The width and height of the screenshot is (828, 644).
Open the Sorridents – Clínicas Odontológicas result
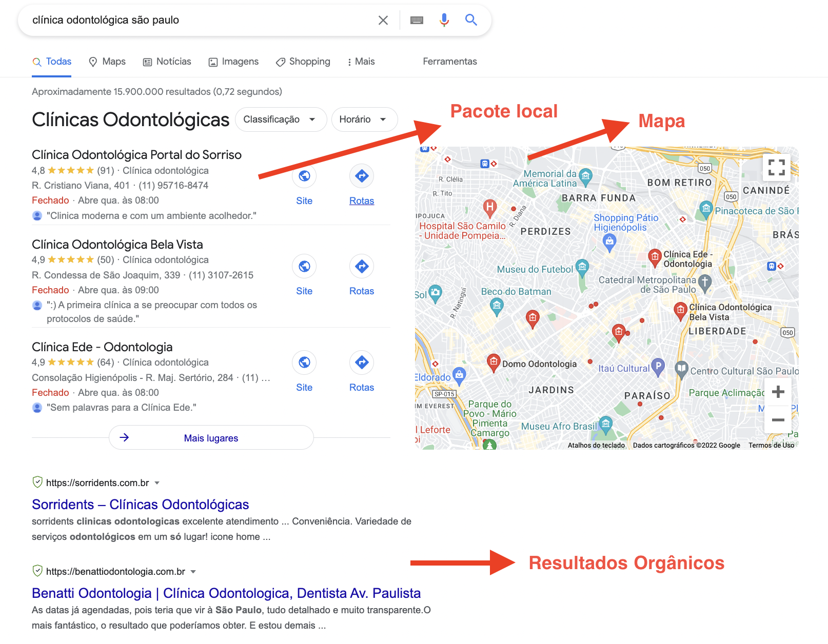point(140,505)
